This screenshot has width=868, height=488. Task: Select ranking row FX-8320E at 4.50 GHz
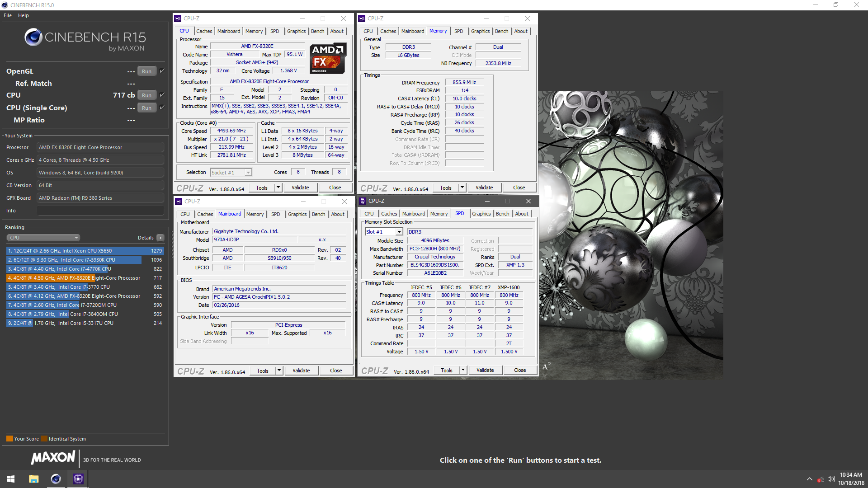point(85,278)
